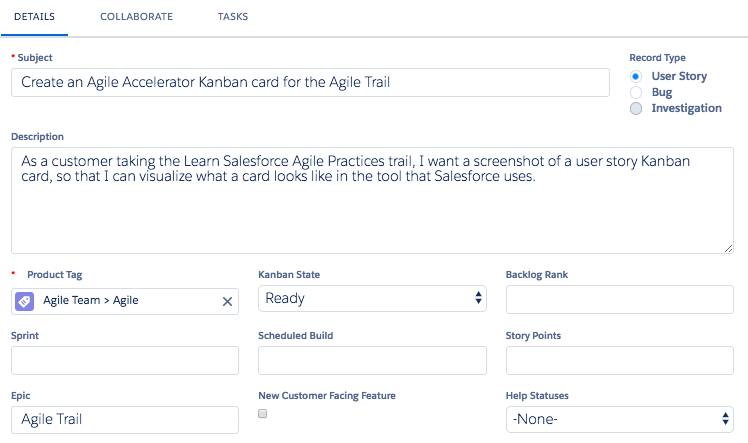Select the Investigation record type
Viewport: 748px width, 443px height.
click(635, 108)
